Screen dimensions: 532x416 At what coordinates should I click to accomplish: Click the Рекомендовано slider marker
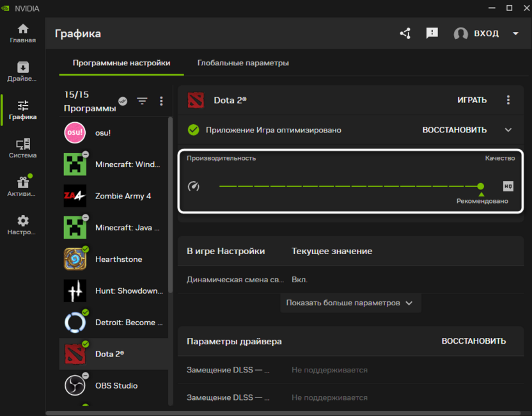coord(481,195)
